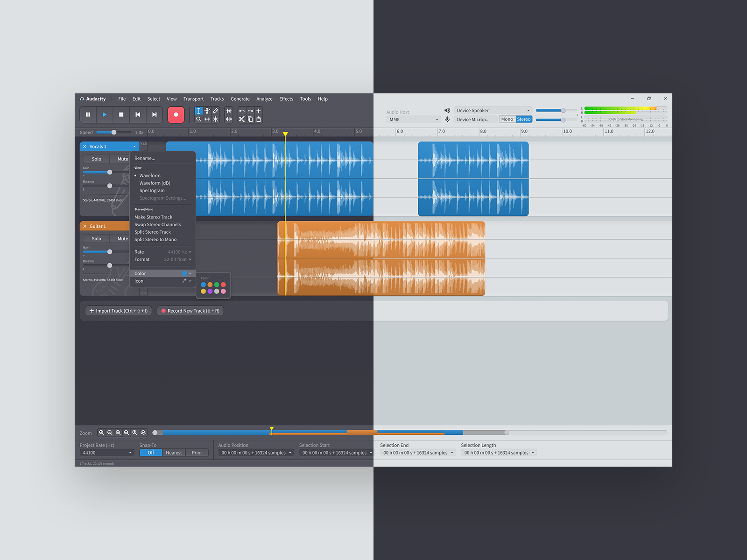
Task: Pick the green color swatch
Action: pyautogui.click(x=217, y=285)
